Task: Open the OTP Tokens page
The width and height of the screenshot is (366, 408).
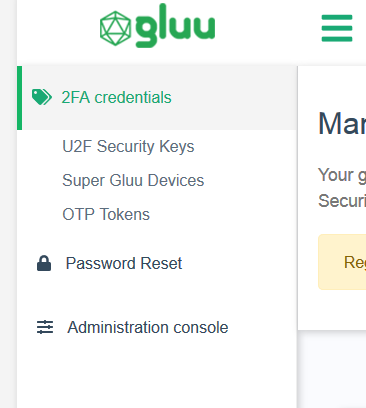Action: [106, 214]
